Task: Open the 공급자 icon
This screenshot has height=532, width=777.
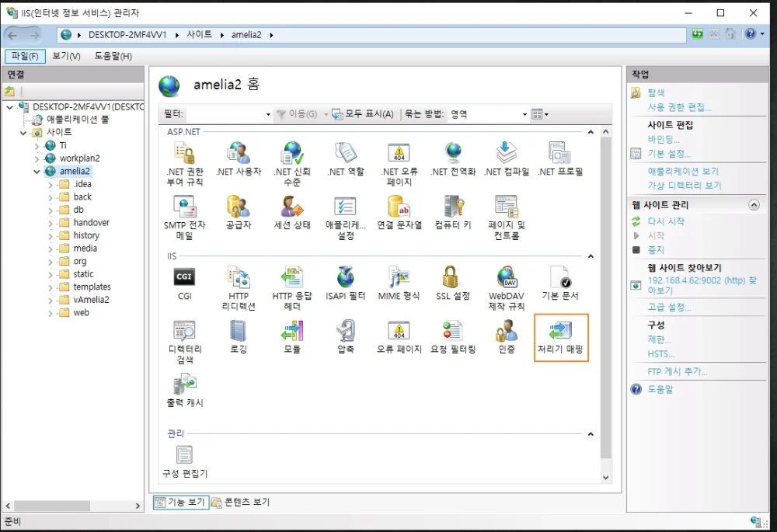Action: [239, 213]
